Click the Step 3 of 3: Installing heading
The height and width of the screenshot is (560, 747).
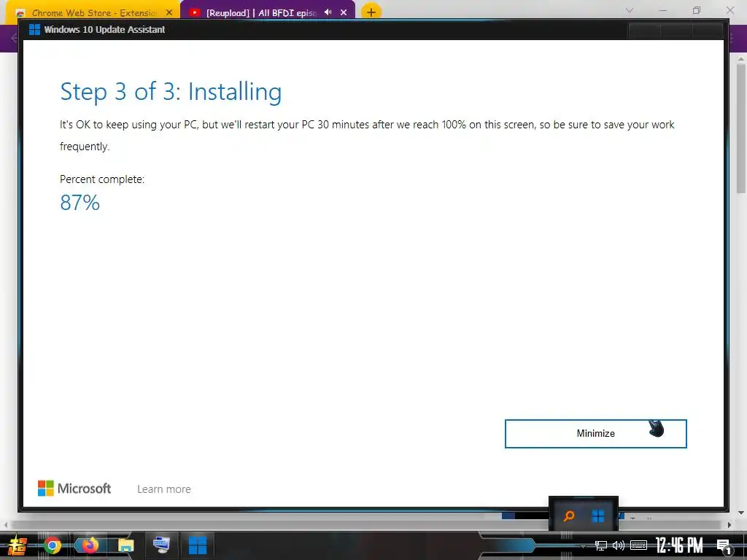pyautogui.click(x=171, y=91)
